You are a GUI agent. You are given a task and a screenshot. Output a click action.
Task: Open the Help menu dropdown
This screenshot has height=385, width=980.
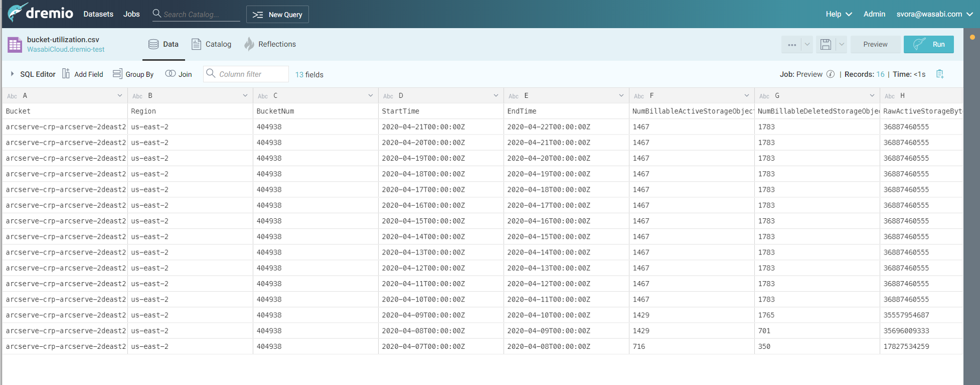tap(839, 14)
